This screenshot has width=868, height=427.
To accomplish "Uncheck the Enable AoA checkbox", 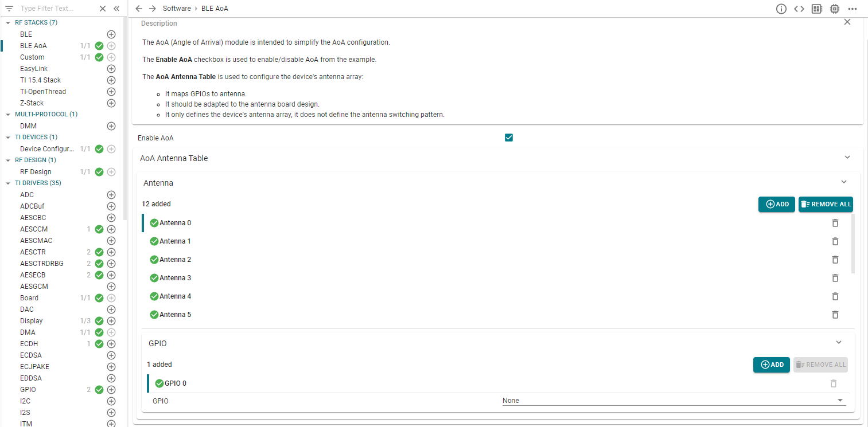I will point(508,138).
